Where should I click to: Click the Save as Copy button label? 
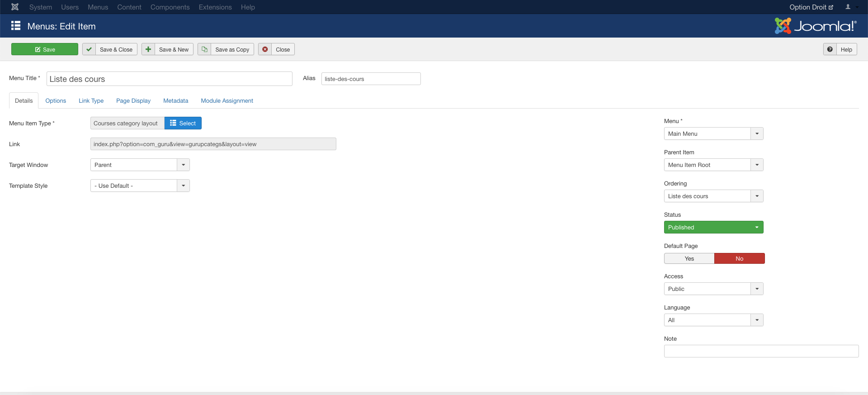point(232,50)
